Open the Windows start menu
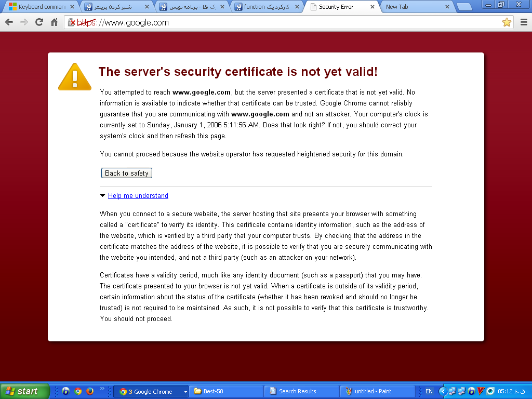This screenshot has width=532, height=399. click(24, 391)
